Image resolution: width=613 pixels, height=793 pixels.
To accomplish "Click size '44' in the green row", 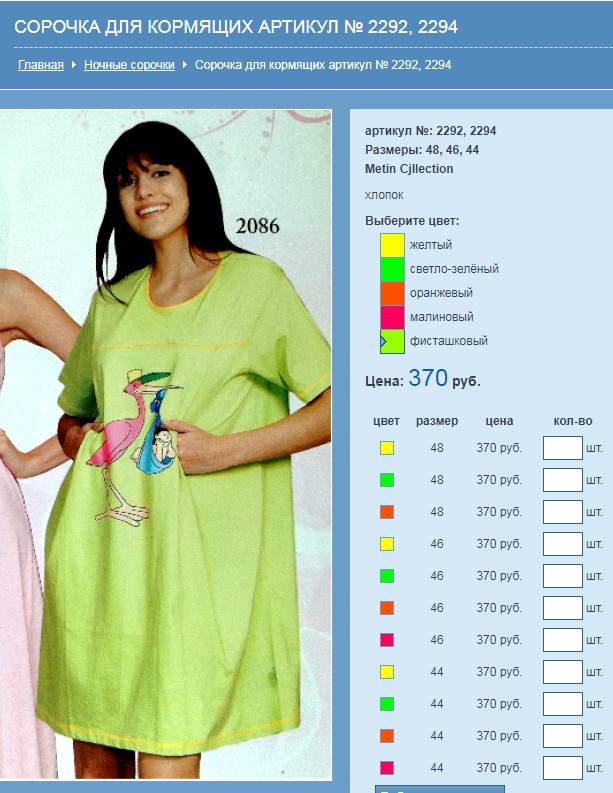I will pyautogui.click(x=437, y=704).
